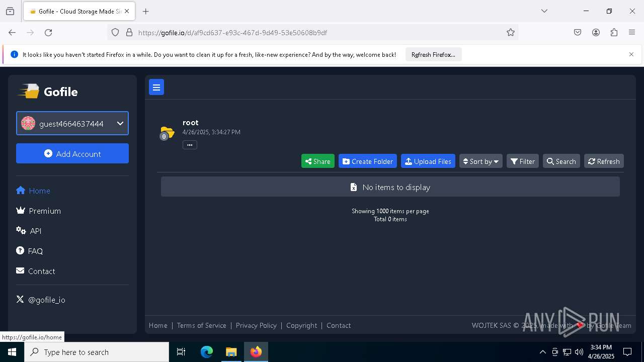Click the Refresh Firefox... button

(433, 55)
